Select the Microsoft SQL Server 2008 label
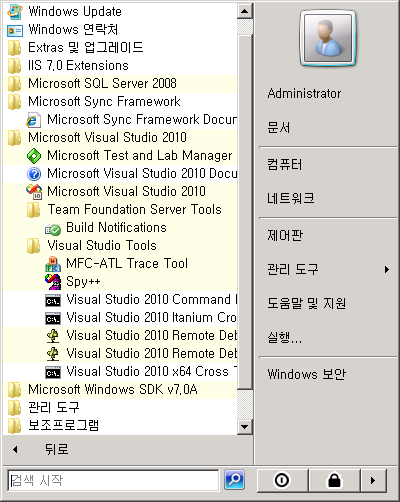This screenshot has height=502, width=400. [x=102, y=84]
